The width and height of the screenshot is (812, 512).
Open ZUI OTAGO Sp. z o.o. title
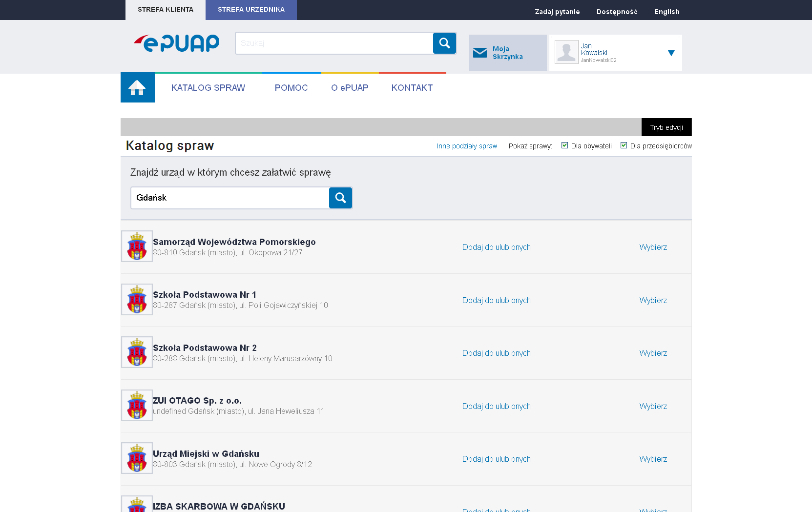[197, 401]
